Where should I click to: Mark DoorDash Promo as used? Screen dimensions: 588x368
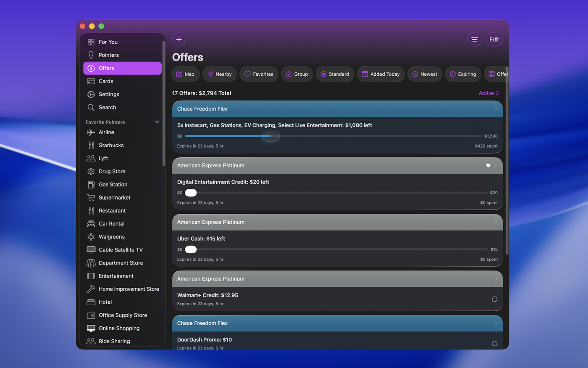coord(494,344)
